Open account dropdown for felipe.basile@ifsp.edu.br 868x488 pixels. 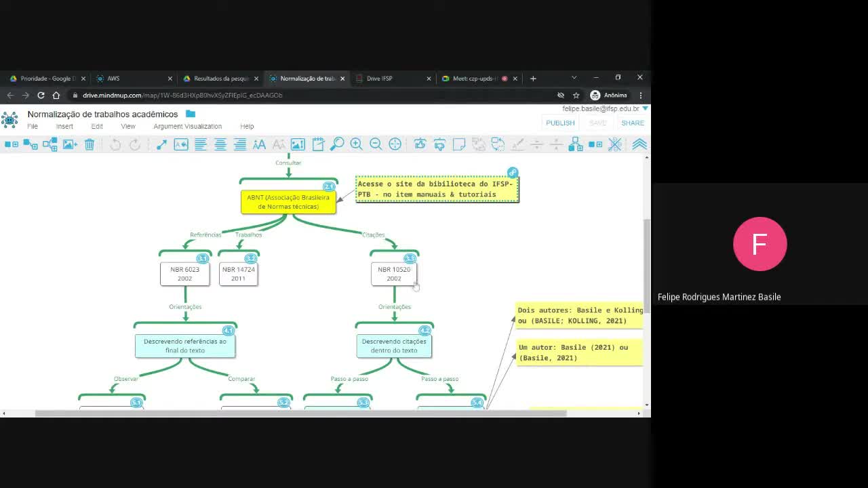click(645, 108)
